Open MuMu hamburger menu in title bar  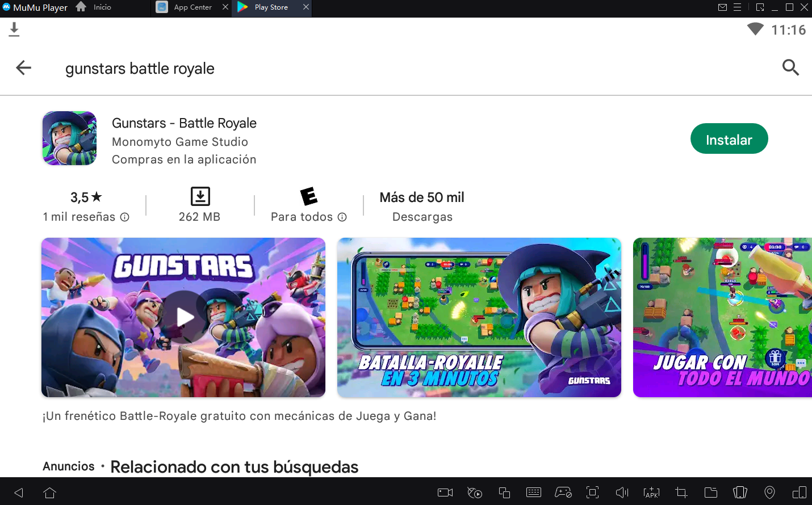(x=737, y=7)
